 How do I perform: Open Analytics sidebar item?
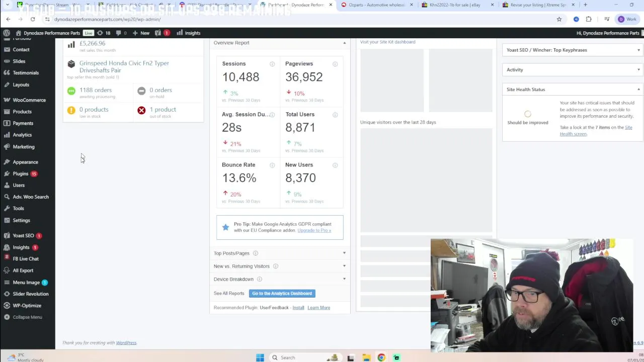[22, 135]
